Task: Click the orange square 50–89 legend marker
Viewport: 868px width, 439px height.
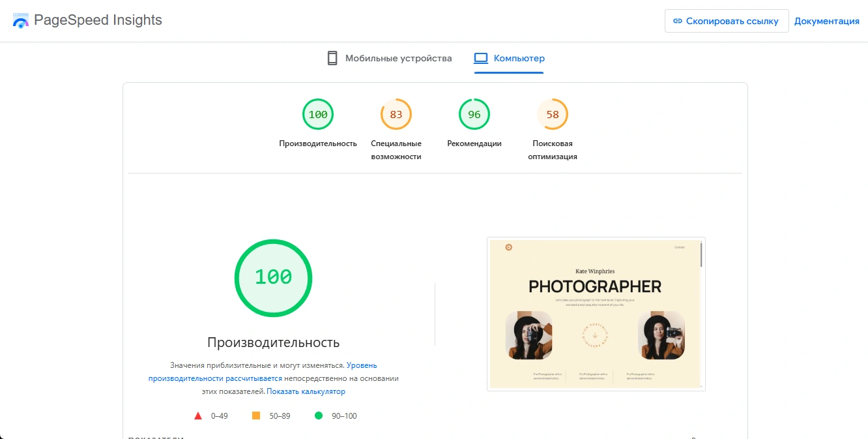Action: coord(256,416)
